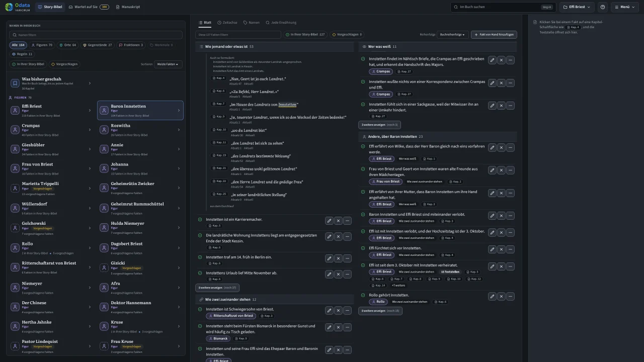
Task: Open more options for 'Innstettens Urlaub lief Mitte November ab.'
Action: pyautogui.click(x=347, y=274)
